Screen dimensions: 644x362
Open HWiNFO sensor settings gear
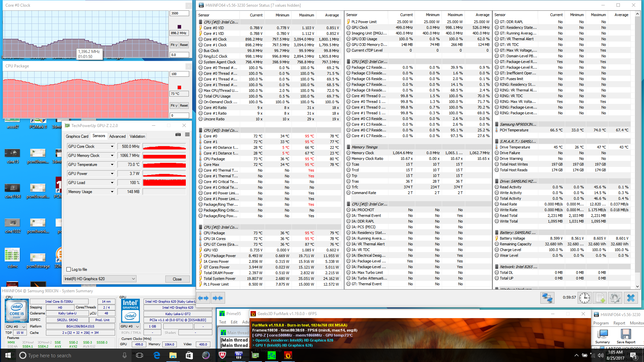(615, 298)
